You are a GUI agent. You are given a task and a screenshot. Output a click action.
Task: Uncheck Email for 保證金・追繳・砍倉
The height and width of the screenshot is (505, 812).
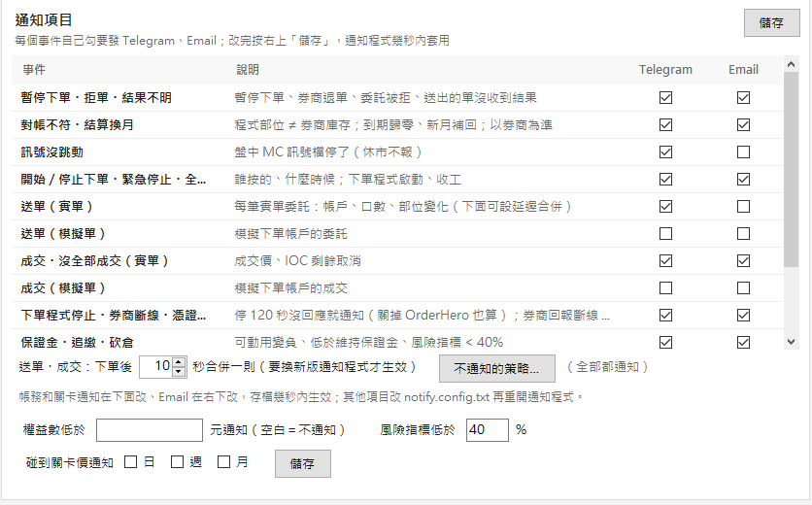pos(743,343)
